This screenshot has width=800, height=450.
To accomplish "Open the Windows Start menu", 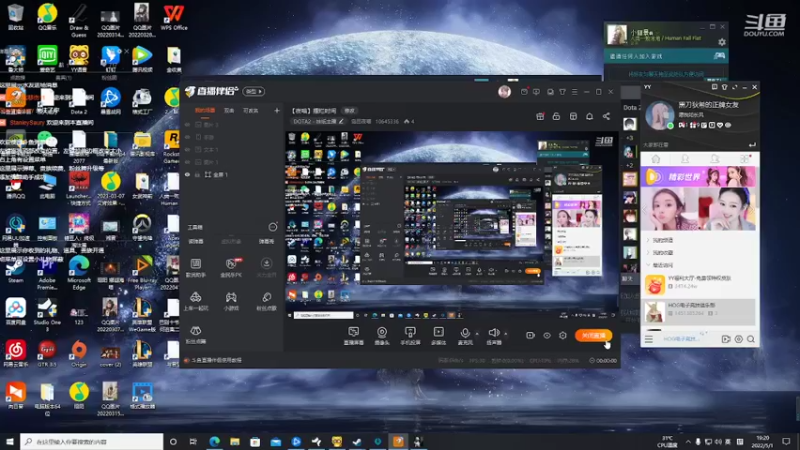I will coord(10,441).
